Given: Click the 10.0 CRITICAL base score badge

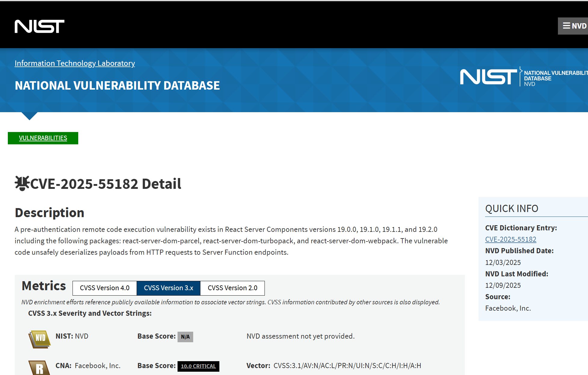Looking at the screenshot, I should 198,366.
